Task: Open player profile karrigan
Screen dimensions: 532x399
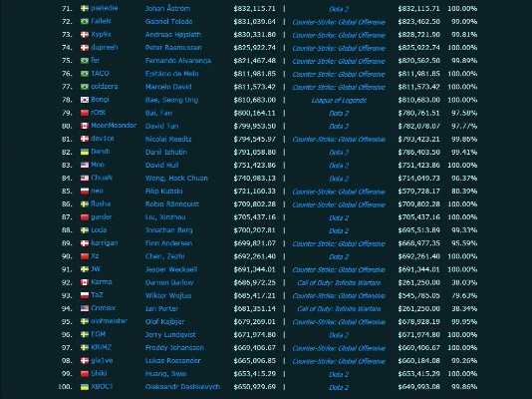Action: (105, 242)
